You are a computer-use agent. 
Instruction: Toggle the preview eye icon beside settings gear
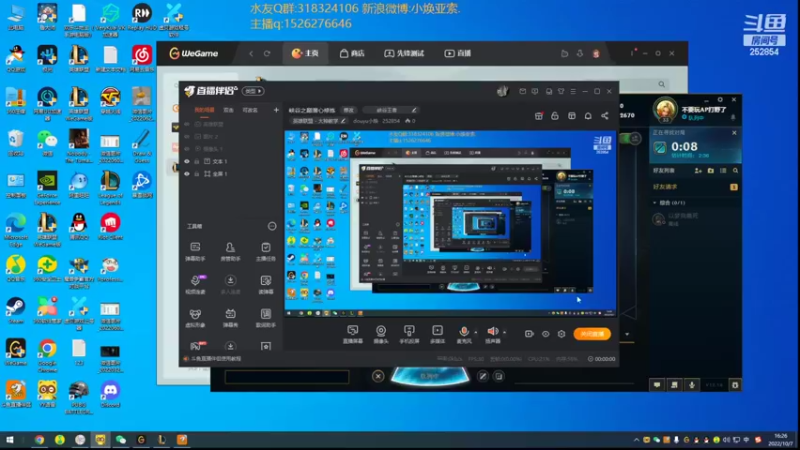pos(545,334)
